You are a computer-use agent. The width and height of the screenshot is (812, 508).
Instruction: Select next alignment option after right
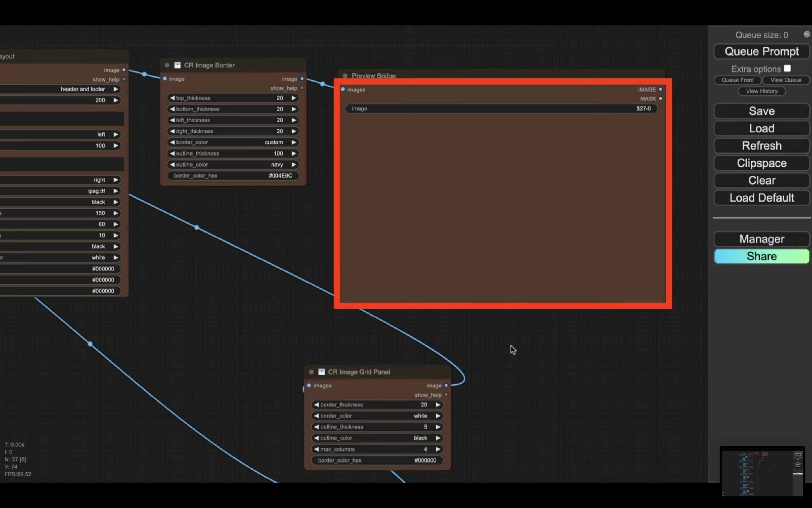click(116, 180)
